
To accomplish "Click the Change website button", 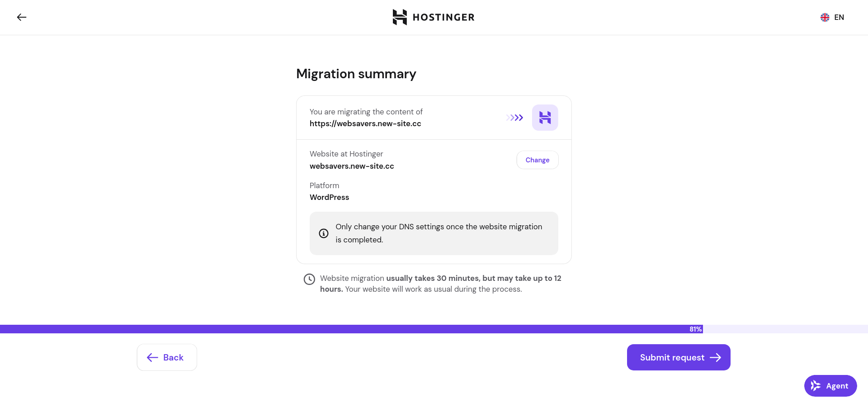I will (538, 160).
